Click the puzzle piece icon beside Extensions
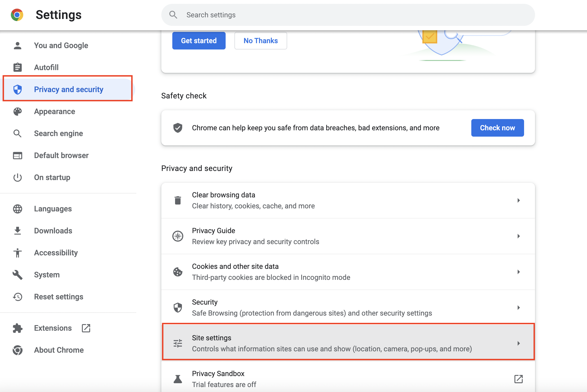Image resolution: width=587 pixels, height=392 pixels. (18, 328)
